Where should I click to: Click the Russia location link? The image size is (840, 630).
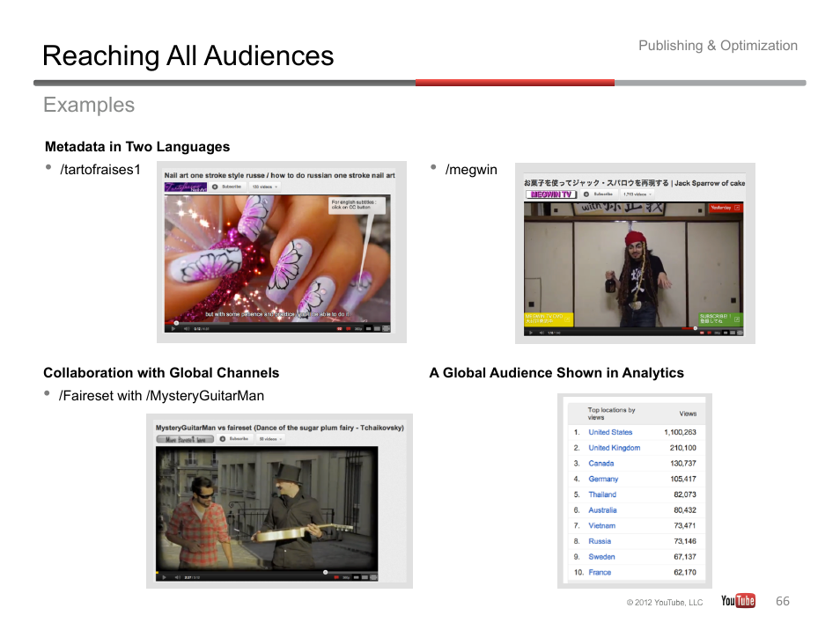600,540
